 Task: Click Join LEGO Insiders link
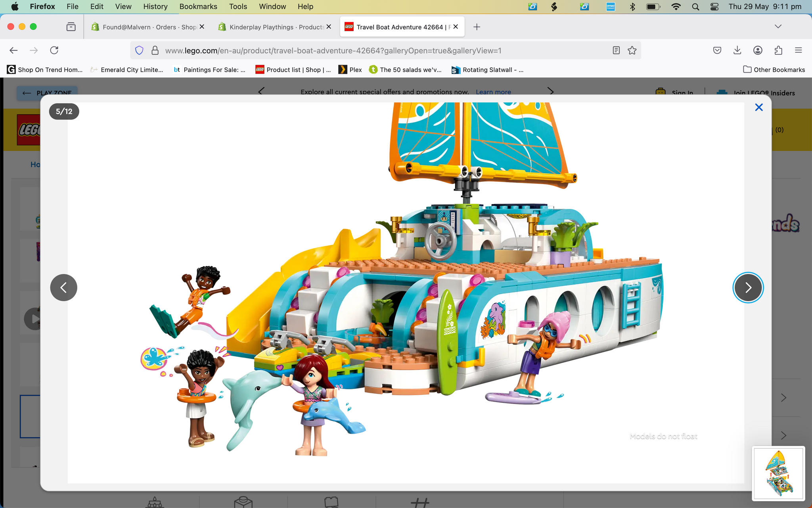pos(756,92)
